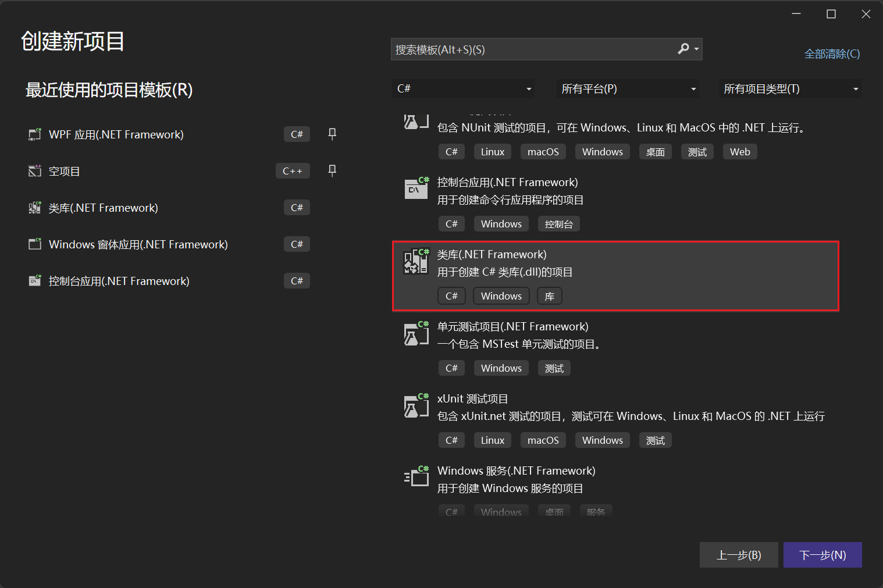This screenshot has width=883, height=588.
Task: Click the 控制台 tag under 控制台应用 template
Action: (x=559, y=224)
